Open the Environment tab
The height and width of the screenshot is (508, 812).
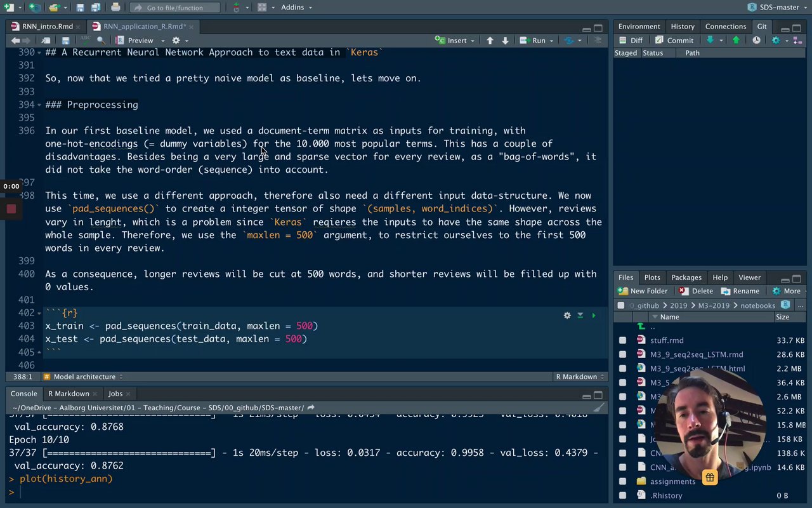639,27
